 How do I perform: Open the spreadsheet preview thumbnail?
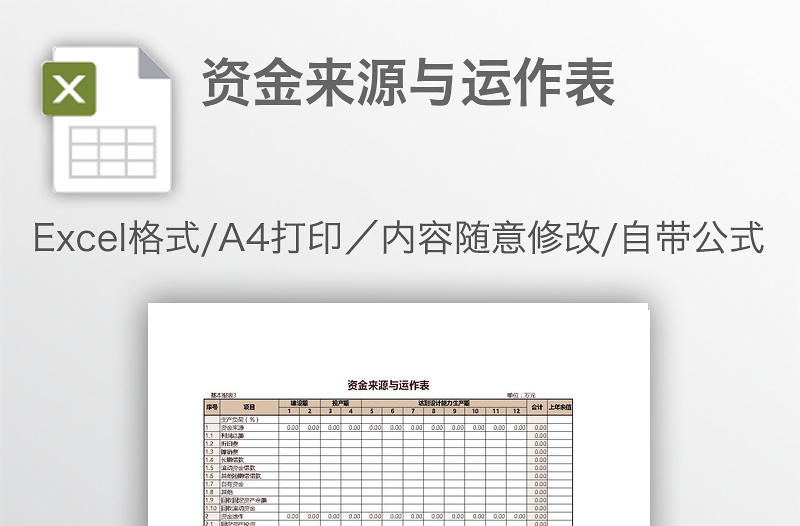(x=398, y=414)
